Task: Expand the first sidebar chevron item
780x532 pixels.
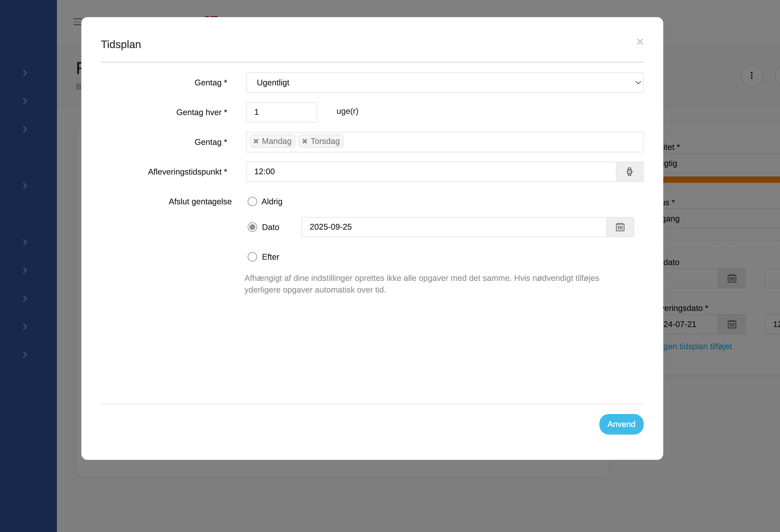Action: 25,73
